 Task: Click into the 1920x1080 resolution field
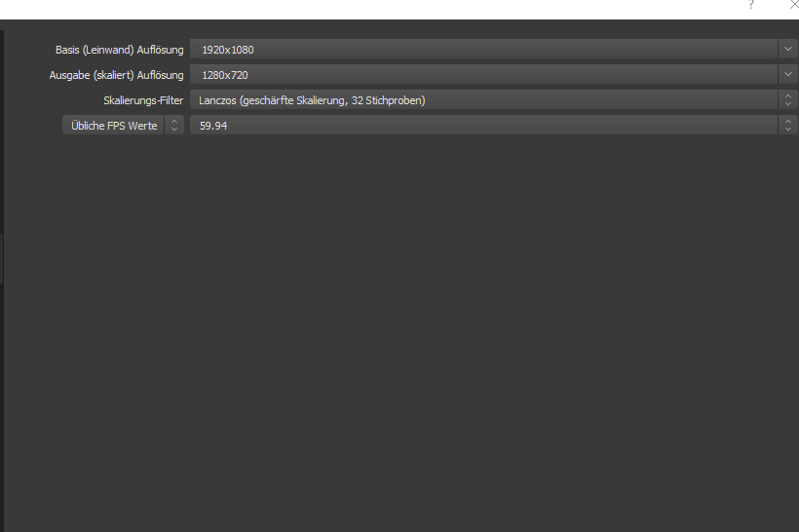[482, 49]
